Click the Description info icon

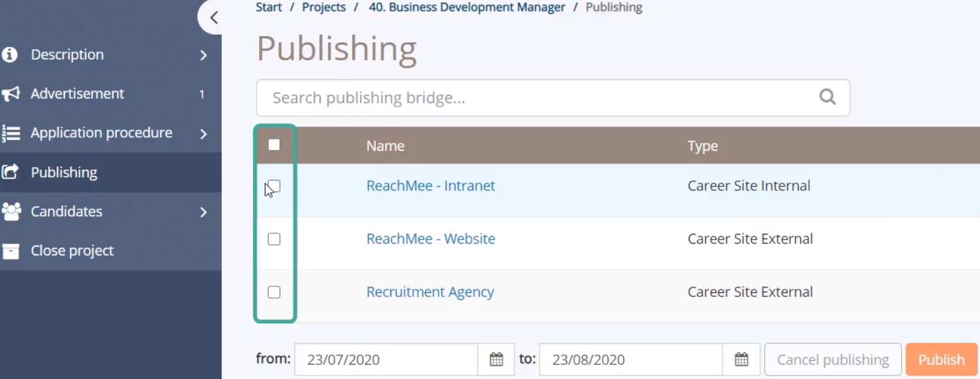pos(10,54)
